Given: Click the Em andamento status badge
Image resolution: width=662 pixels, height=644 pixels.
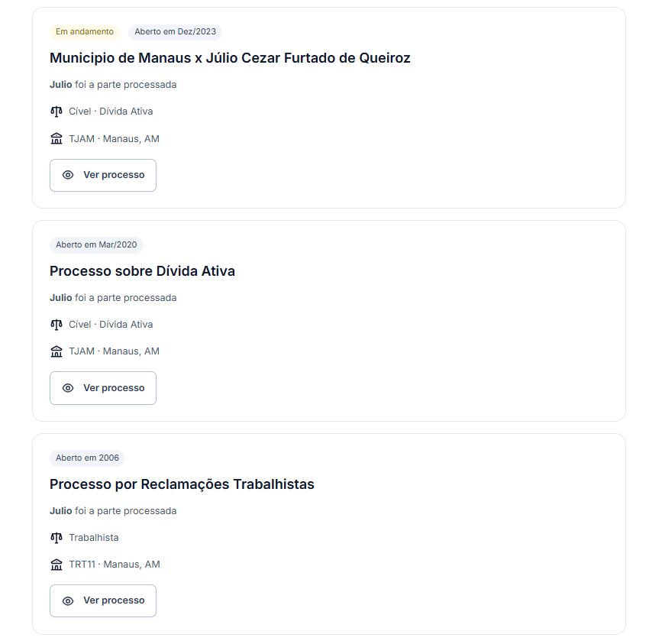Looking at the screenshot, I should click(85, 32).
